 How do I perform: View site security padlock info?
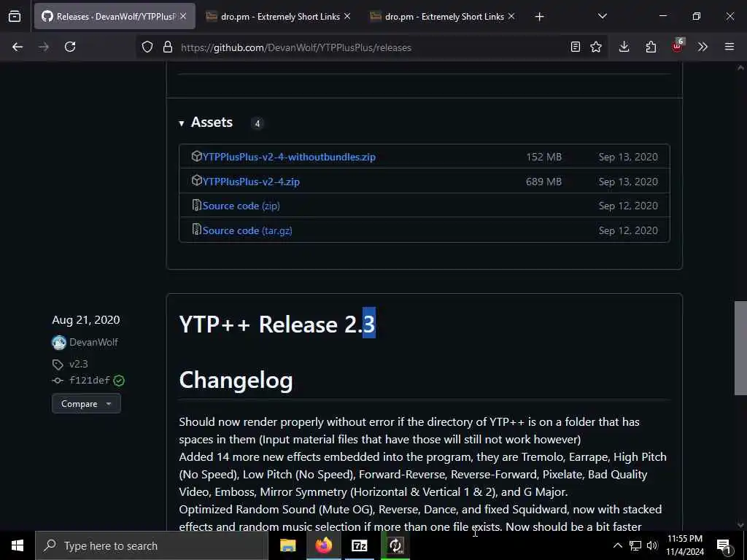point(168,47)
